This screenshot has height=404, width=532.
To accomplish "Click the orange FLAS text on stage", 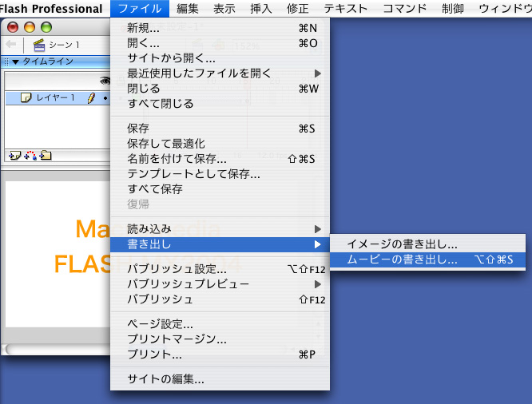I will (82, 264).
